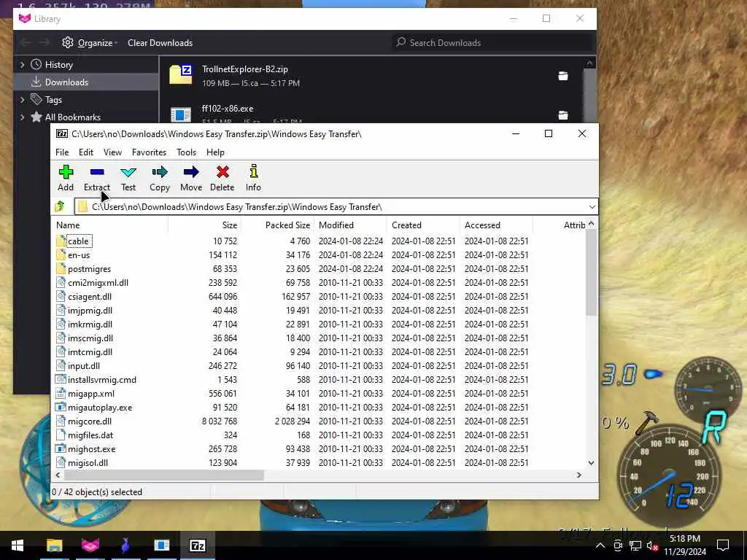
Task: Open notification center in taskbar
Action: click(723, 545)
